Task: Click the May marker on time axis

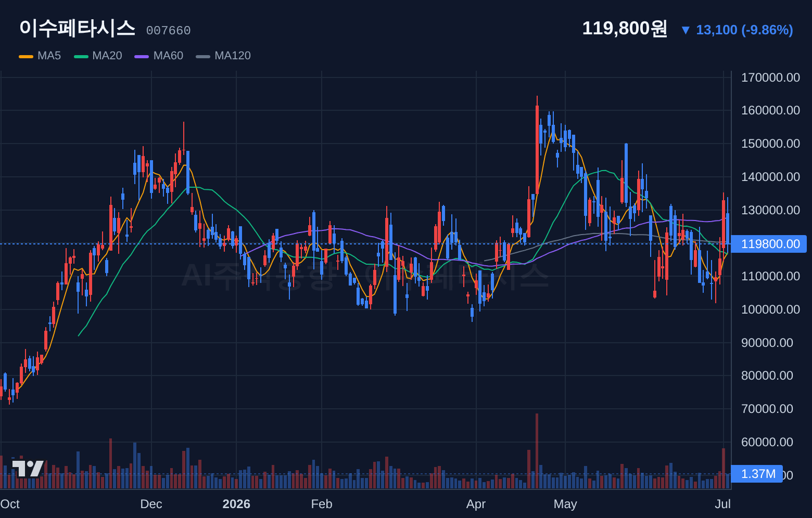Action: click(x=565, y=504)
